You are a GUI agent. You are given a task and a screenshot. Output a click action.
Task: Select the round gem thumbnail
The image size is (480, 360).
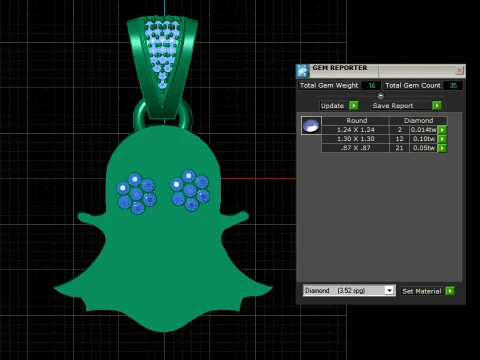(311, 125)
